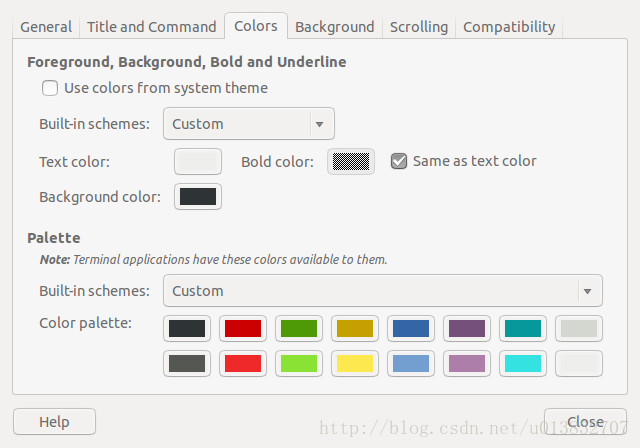The height and width of the screenshot is (448, 640).
Task: Uncheck Same as text color
Action: pos(399,161)
